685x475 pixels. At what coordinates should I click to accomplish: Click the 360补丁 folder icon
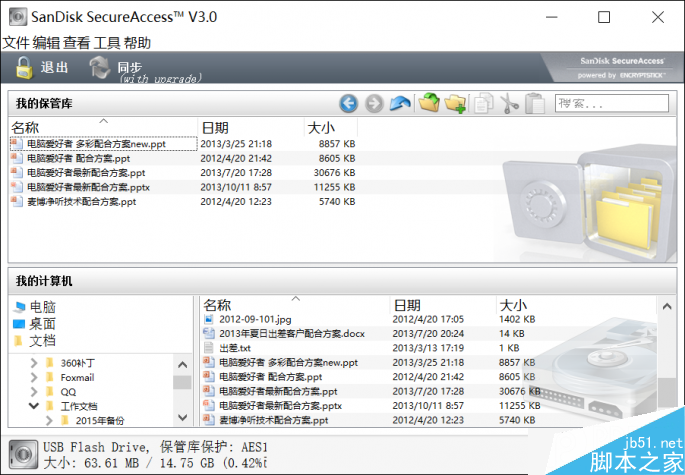pyautogui.click(x=50, y=363)
